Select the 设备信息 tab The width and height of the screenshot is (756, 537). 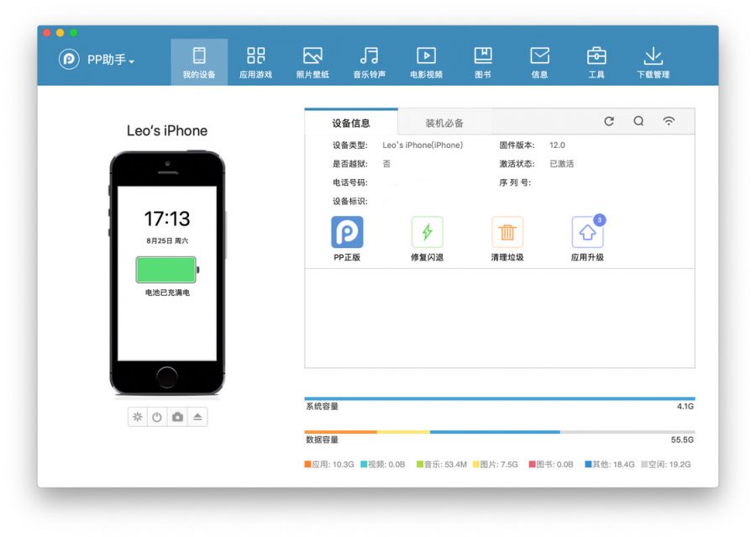[x=351, y=123]
